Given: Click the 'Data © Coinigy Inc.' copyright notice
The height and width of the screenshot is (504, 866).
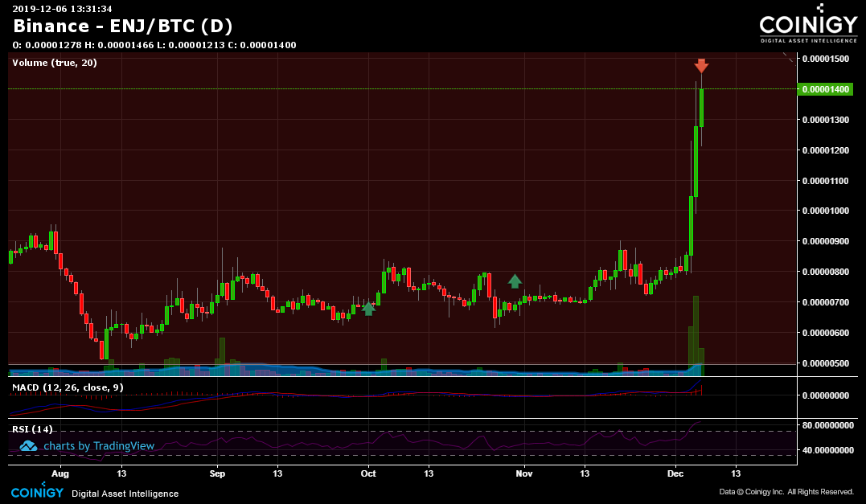Looking at the screenshot, I should [x=786, y=491].
